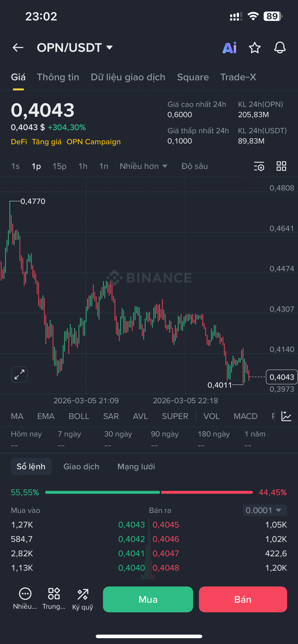The width and height of the screenshot is (298, 644).
Task: Enable the VOL indicator
Action: 212,416
